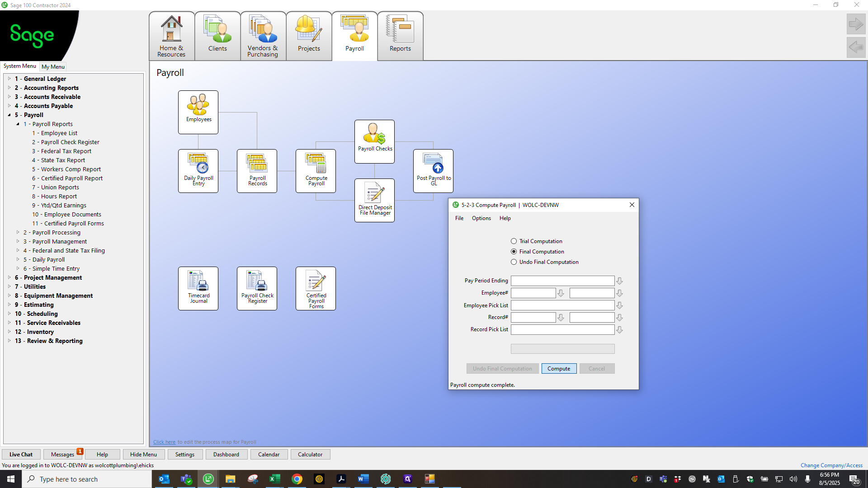Click the Sage 100 Contractor taskbar icon
Image resolution: width=868 pixels, height=488 pixels.
[x=208, y=479]
